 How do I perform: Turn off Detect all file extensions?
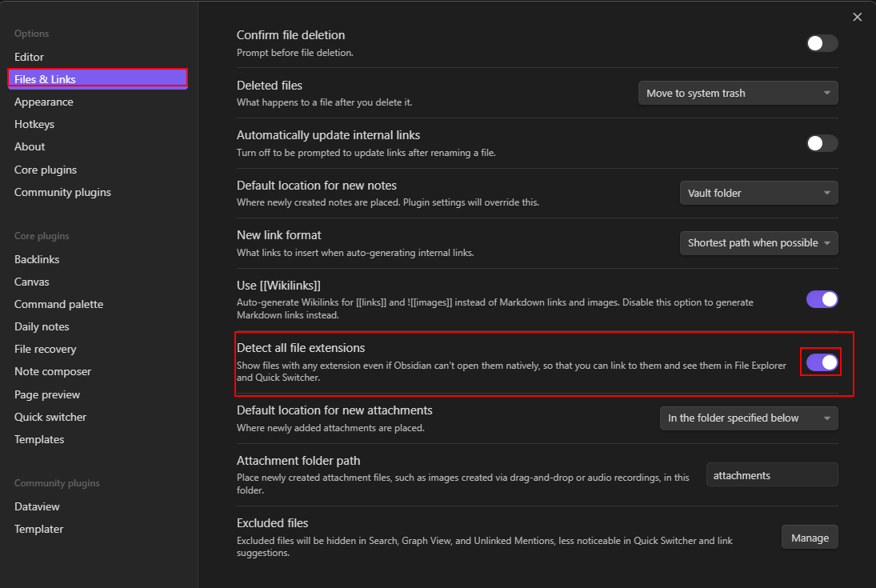click(822, 362)
